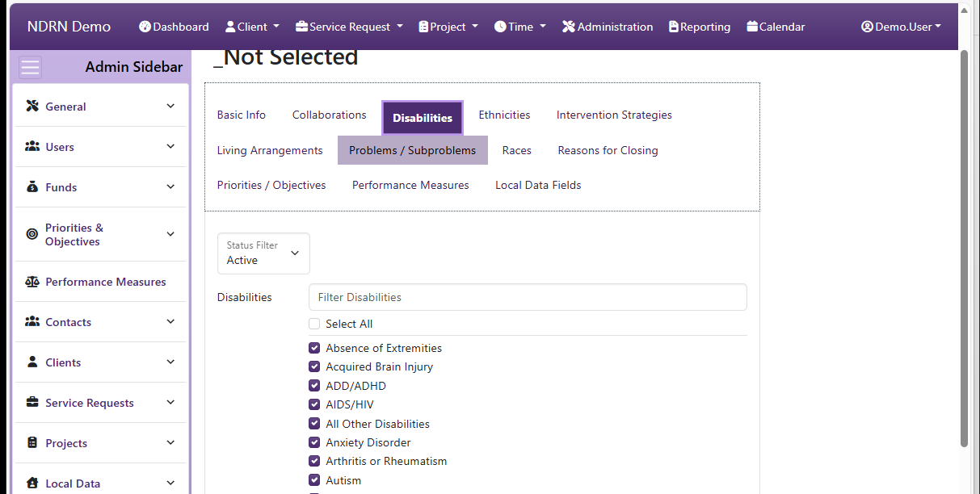
Task: Click the Service Request briefcase icon in navbar
Action: tap(301, 27)
